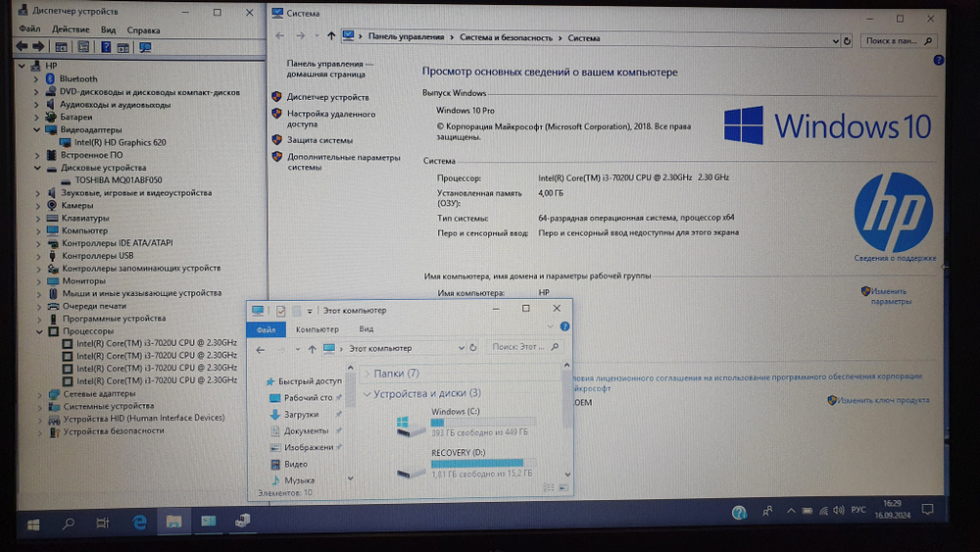Open Настройка удаленного доступа link
This screenshot has width=980, height=552.
331,119
